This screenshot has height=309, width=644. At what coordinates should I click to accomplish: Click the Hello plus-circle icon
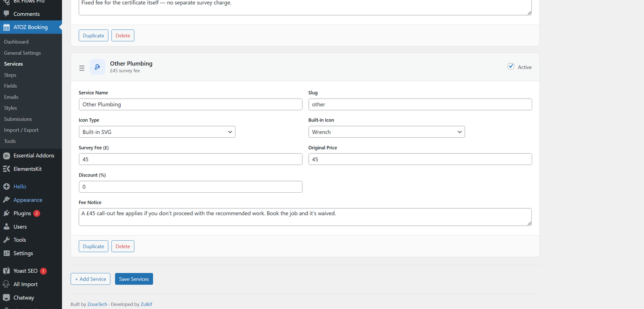tap(6, 187)
